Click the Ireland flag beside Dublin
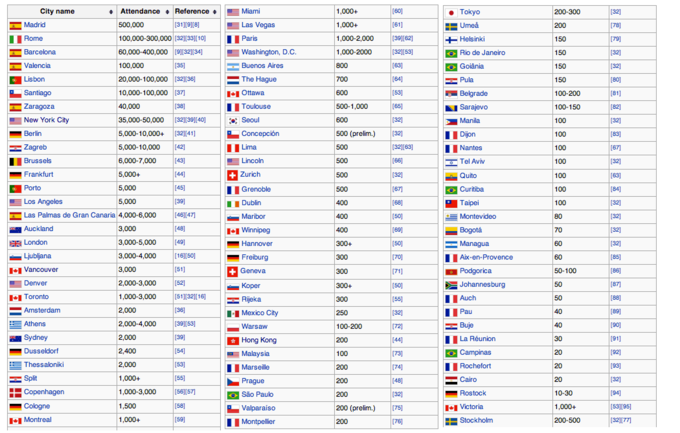Screen dimensions: 680x433 coord(233,203)
